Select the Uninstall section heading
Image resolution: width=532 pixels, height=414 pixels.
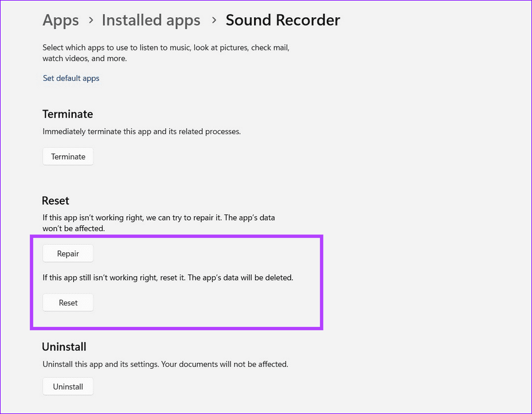64,346
